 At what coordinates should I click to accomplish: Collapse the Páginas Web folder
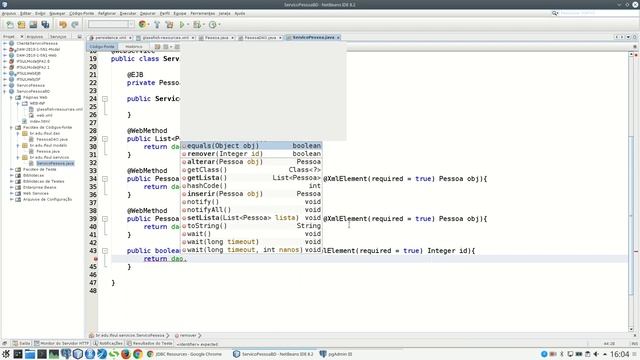11,98
